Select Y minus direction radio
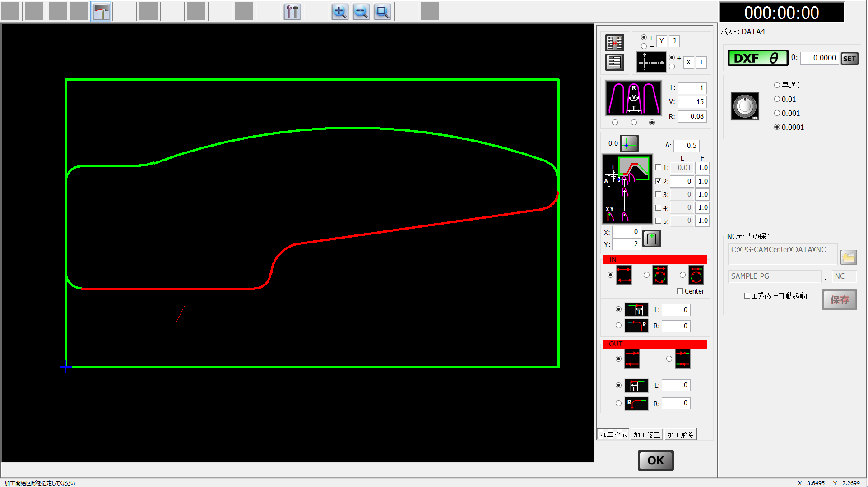The width and height of the screenshot is (868, 487). (x=644, y=46)
